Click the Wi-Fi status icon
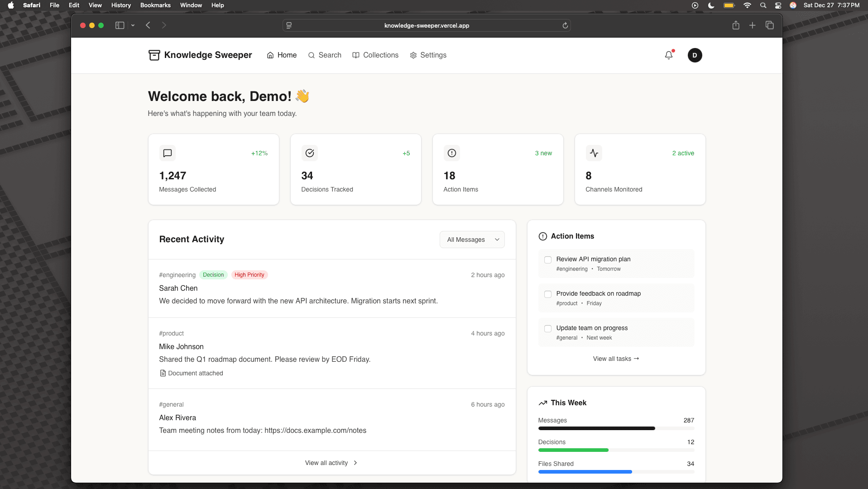This screenshot has height=489, width=868. pyautogui.click(x=747, y=5)
